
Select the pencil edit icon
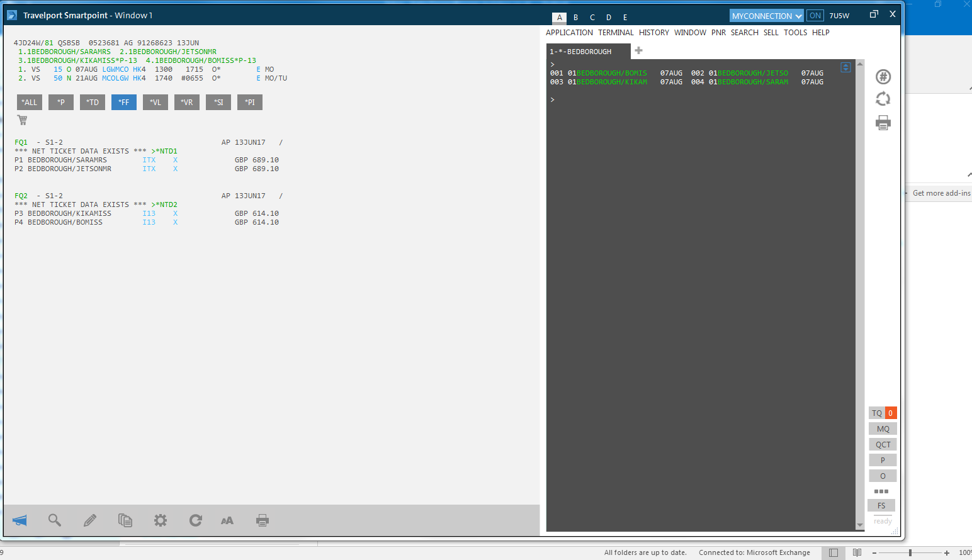pos(90,520)
